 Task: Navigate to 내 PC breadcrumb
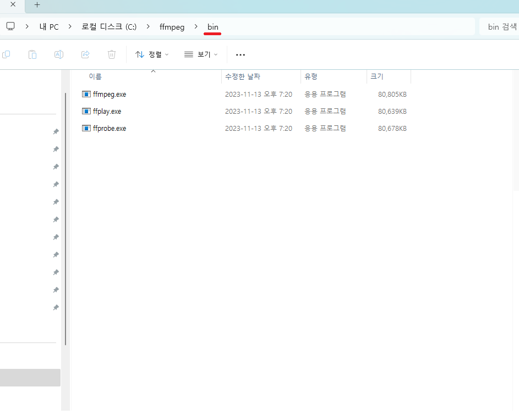(49, 27)
